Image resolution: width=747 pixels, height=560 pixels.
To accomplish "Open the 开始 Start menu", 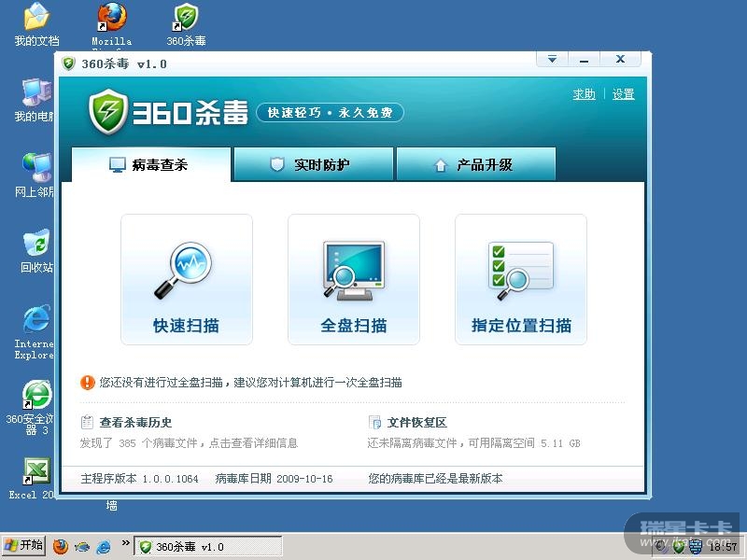I will (x=24, y=545).
